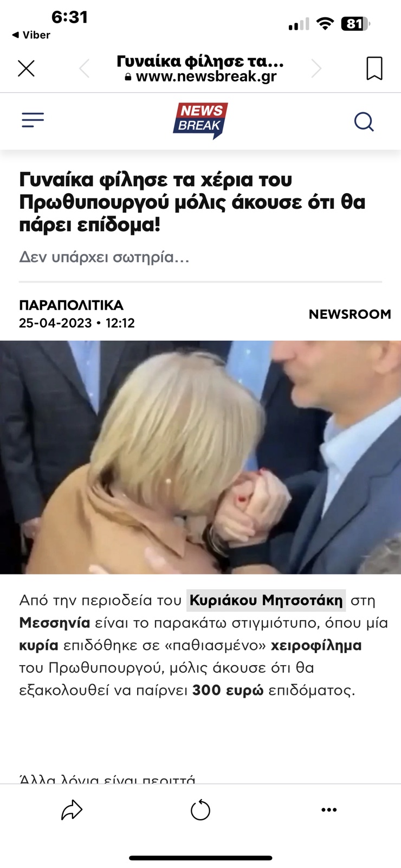Reload the page
401x868 pixels.
200,810
